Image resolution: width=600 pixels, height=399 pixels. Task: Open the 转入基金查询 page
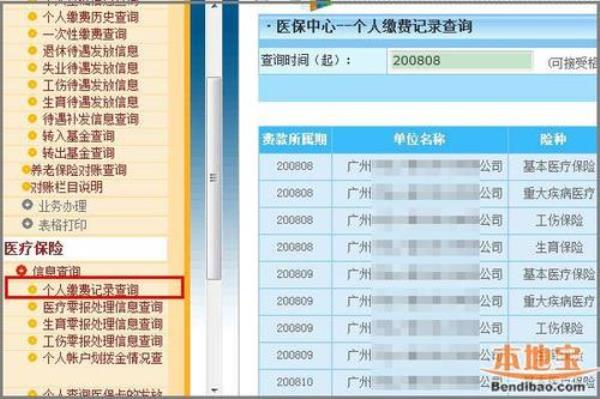[78, 136]
